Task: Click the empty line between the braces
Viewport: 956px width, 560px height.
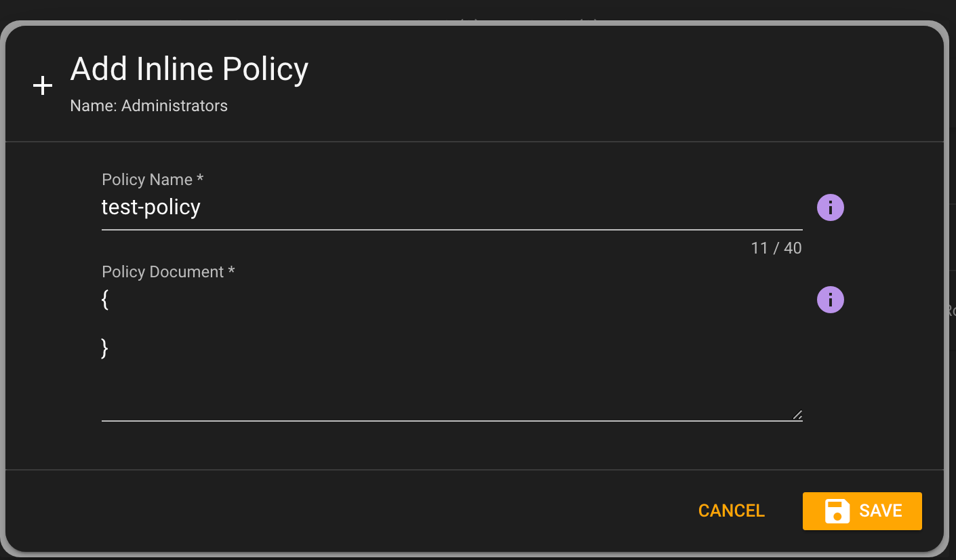Action: 452,324
